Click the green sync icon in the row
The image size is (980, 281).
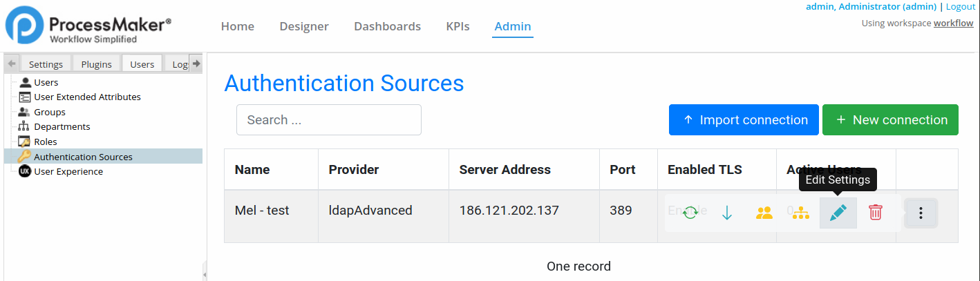[x=690, y=213]
